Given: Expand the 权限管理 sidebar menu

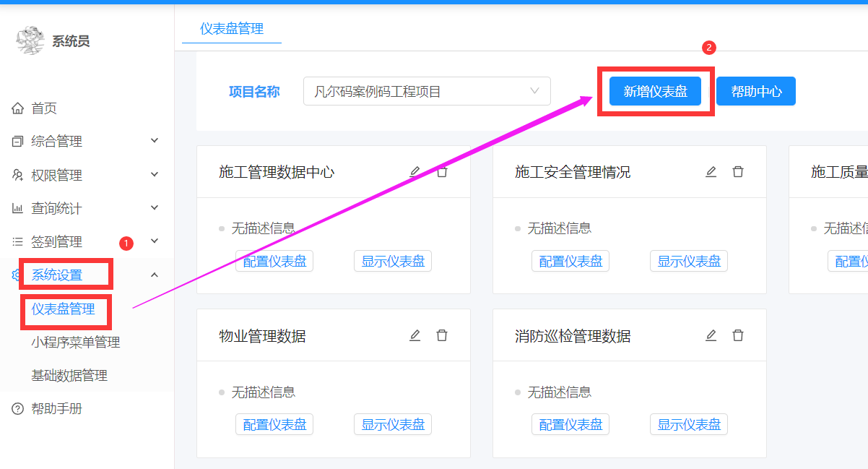Looking at the screenshot, I should 87,175.
